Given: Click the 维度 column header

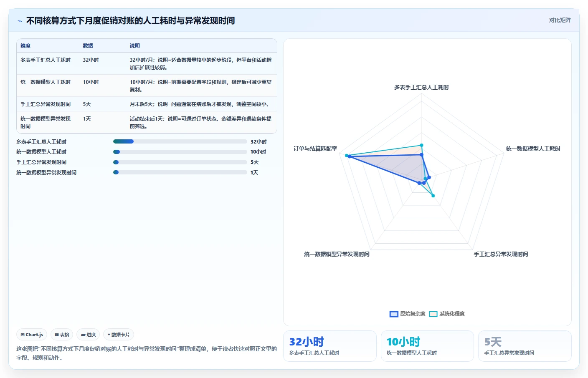Looking at the screenshot, I should [x=25, y=46].
